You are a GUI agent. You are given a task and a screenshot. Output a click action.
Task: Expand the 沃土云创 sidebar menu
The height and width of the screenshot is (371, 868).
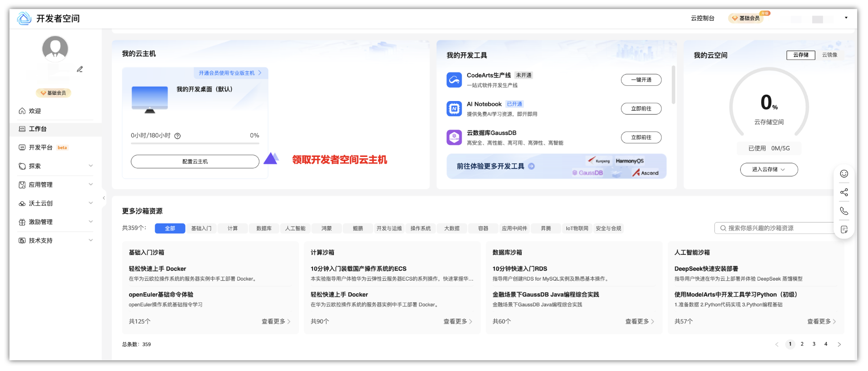click(55, 203)
